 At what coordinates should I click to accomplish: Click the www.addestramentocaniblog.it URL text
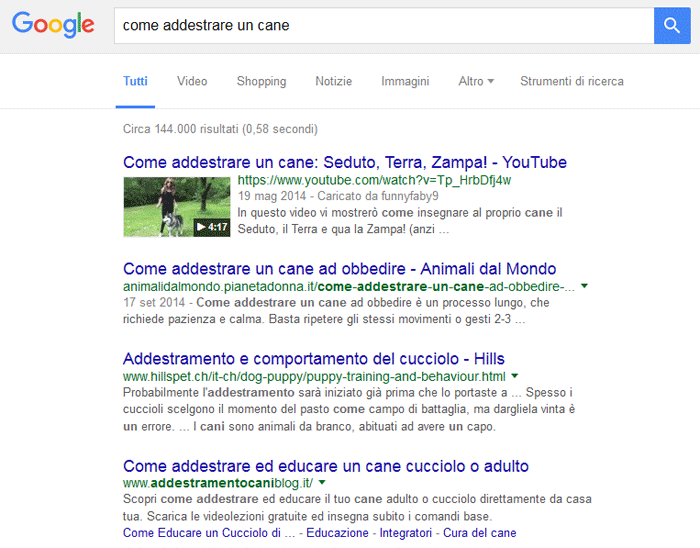click(218, 483)
